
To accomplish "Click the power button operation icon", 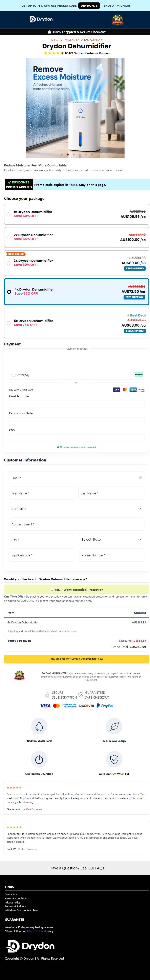I will coord(39,759).
